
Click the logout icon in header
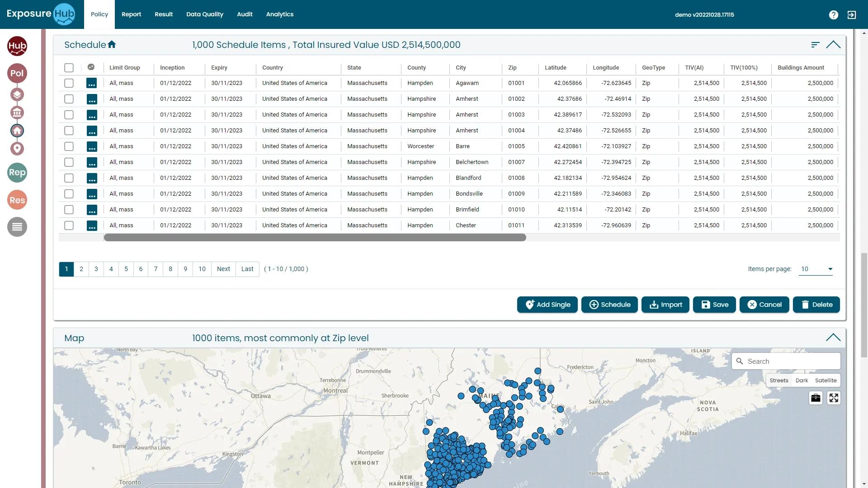852,15
